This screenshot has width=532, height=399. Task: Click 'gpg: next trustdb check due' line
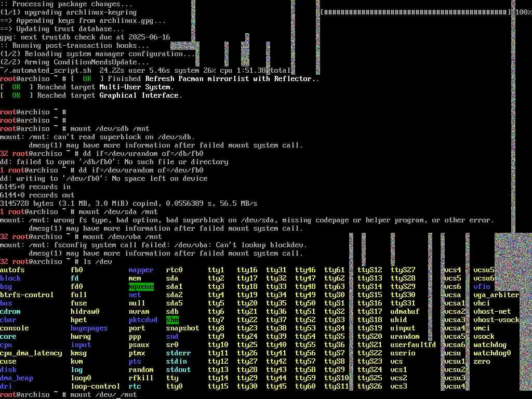(85, 37)
